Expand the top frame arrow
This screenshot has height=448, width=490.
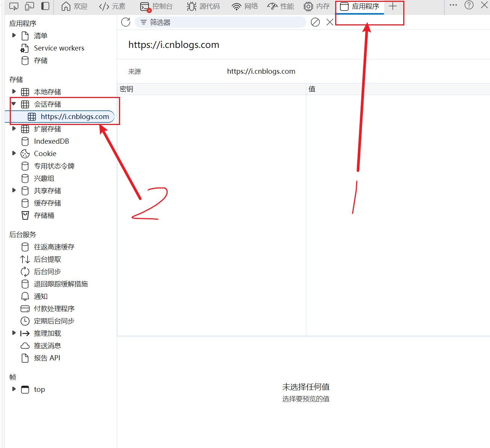[x=14, y=389]
